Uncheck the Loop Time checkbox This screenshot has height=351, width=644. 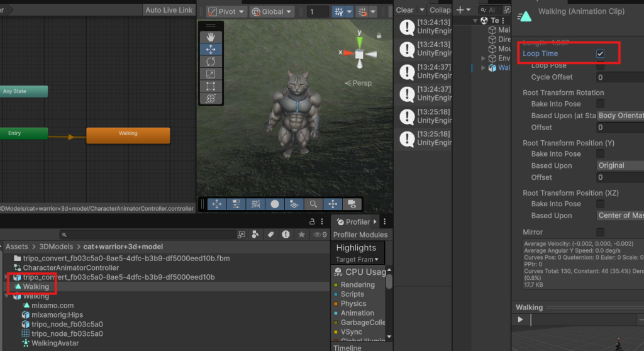tap(600, 54)
